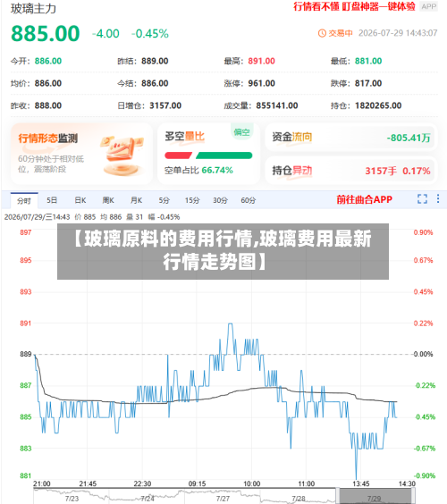Click the -0.45% change percentage
Viewport: 447px width, 504px height.
150,33
